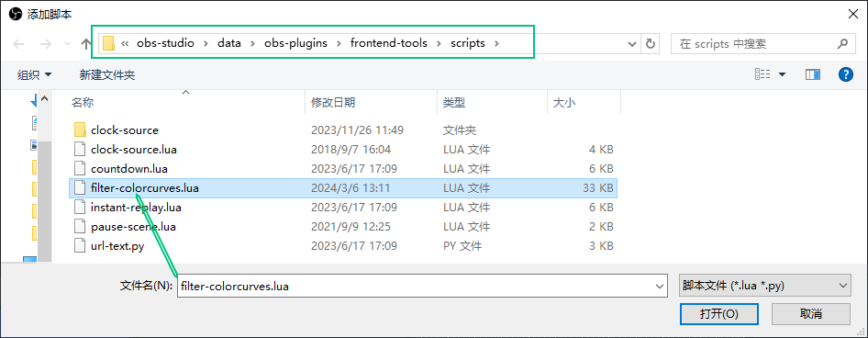Click 新建文件夹 in the toolbar
This screenshot has width=868, height=338.
(x=107, y=74)
